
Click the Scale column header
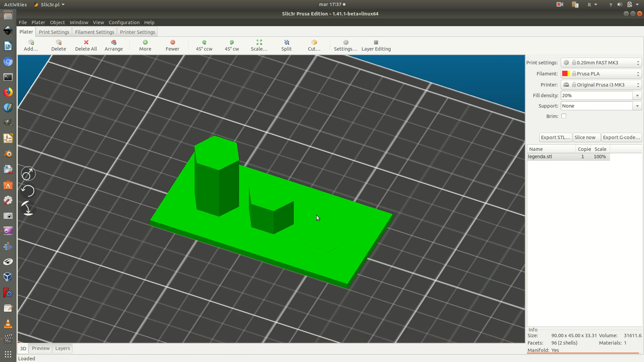pyautogui.click(x=600, y=149)
